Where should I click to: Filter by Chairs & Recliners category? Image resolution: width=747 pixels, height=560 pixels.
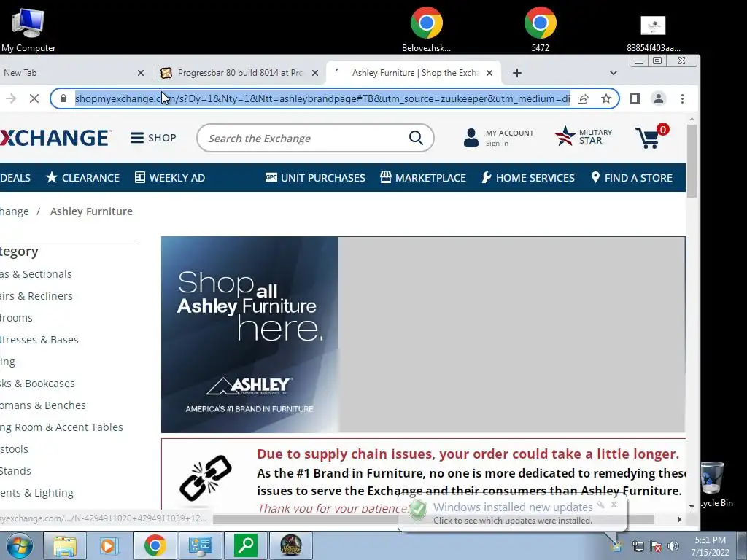point(36,296)
